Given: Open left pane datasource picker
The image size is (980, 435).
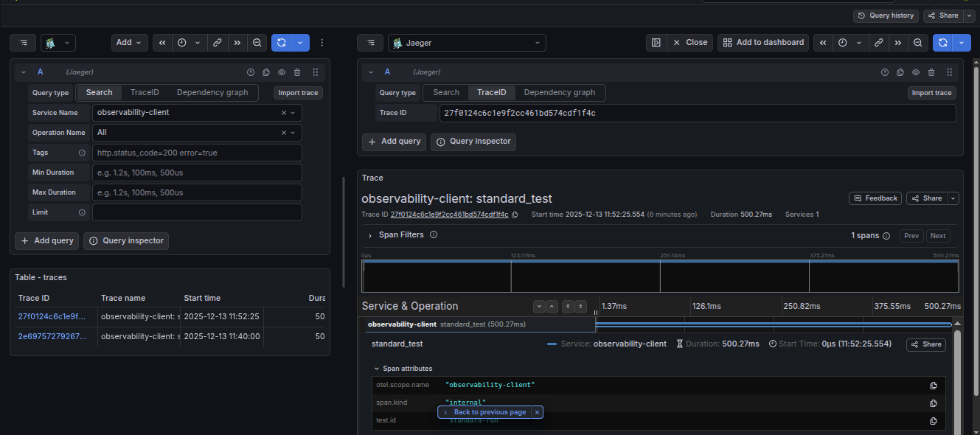Looking at the screenshot, I should tap(58, 43).
